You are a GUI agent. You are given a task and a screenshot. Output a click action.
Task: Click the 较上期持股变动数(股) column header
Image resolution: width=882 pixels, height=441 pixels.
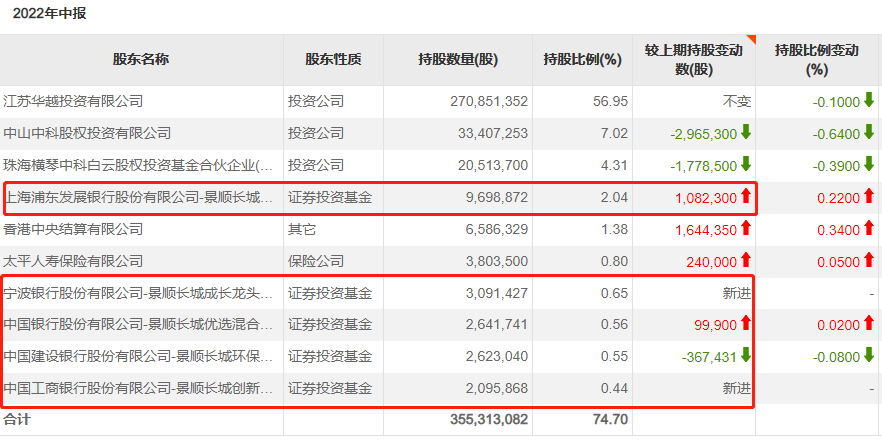(694, 60)
